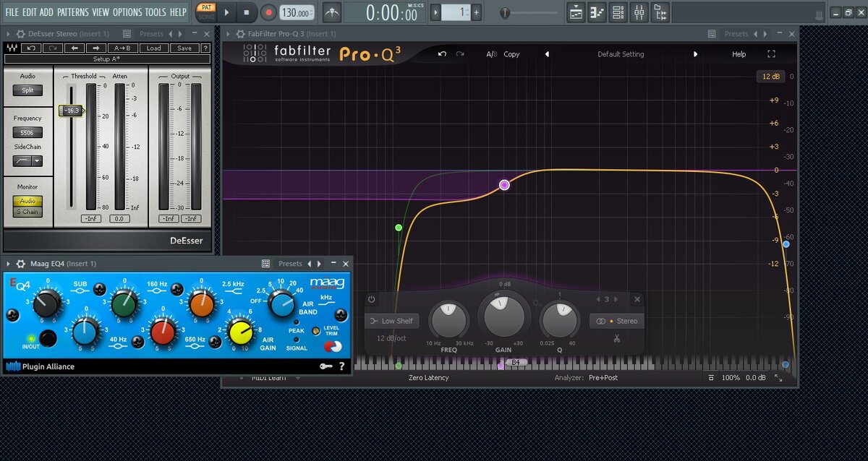Open the TOOLS menu
Viewport: 868px width, 461px height.
156,12
